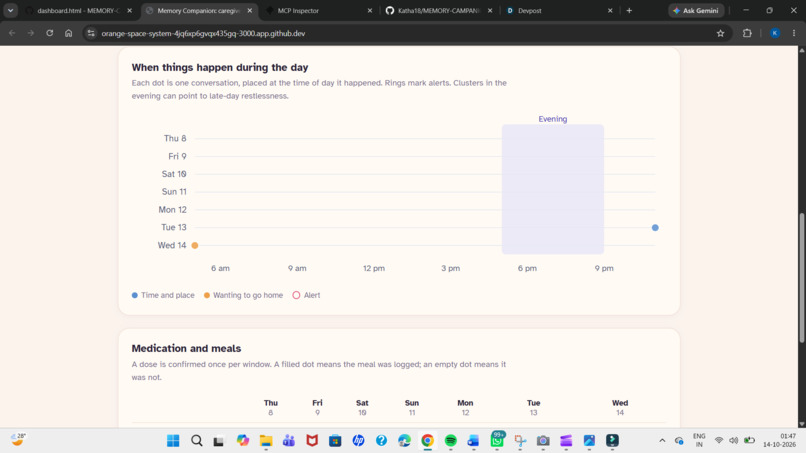Screen dimensions: 806x453
Task: Show hidden system tray icons
Action: click(x=662, y=441)
